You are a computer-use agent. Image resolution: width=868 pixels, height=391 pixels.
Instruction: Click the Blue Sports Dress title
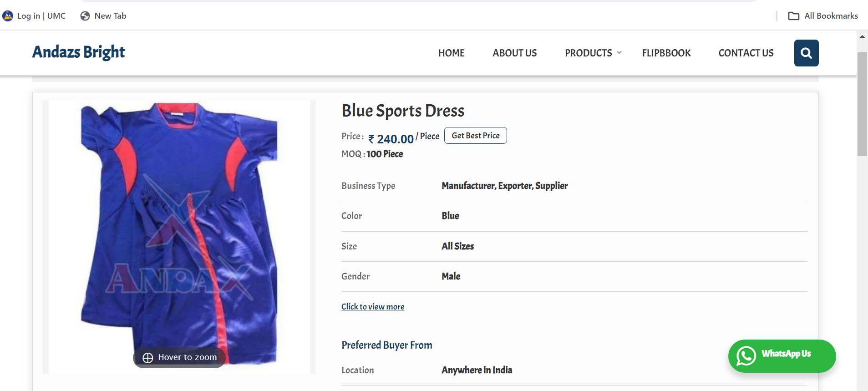point(403,111)
